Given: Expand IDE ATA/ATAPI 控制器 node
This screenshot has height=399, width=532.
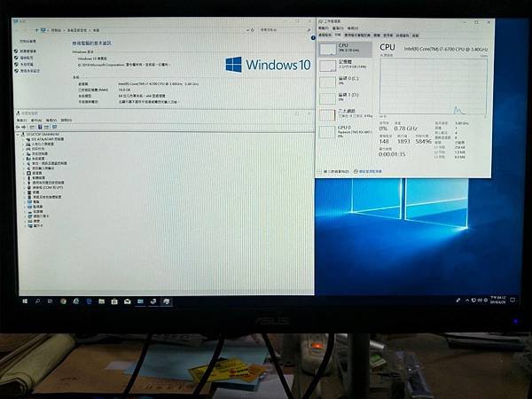Looking at the screenshot, I should click(x=24, y=139).
